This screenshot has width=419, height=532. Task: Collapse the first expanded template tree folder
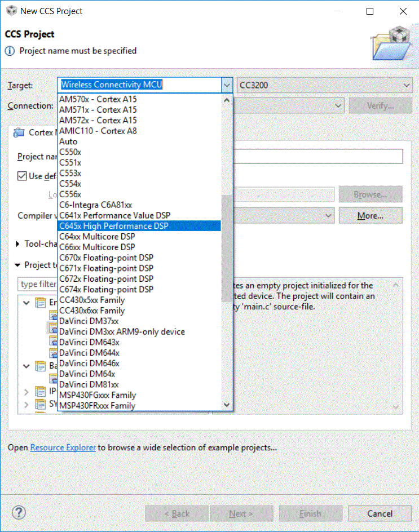[26, 303]
